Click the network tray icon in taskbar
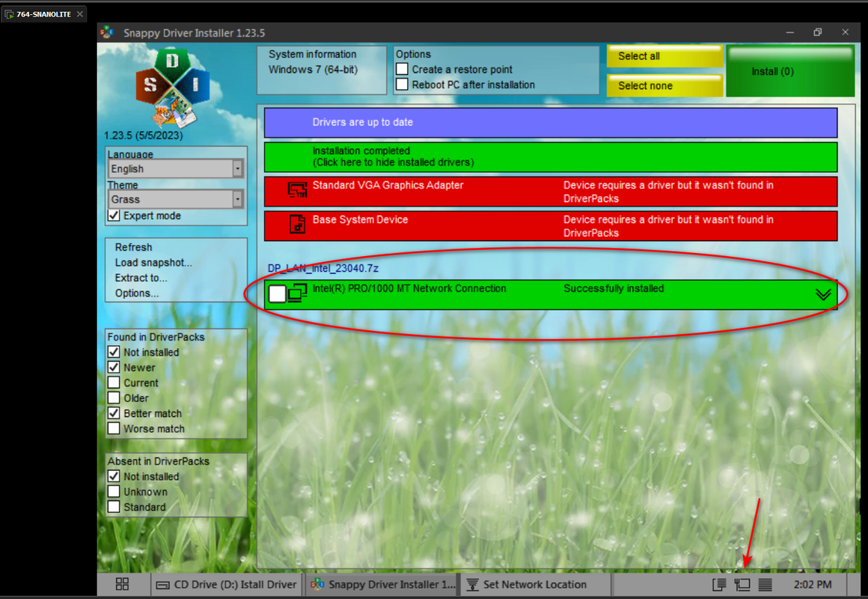 (742, 584)
